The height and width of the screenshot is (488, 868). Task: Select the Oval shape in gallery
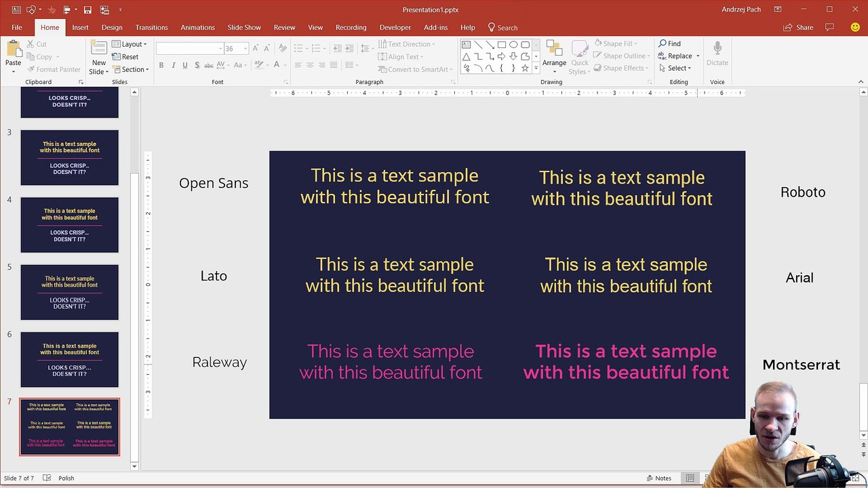[513, 45]
